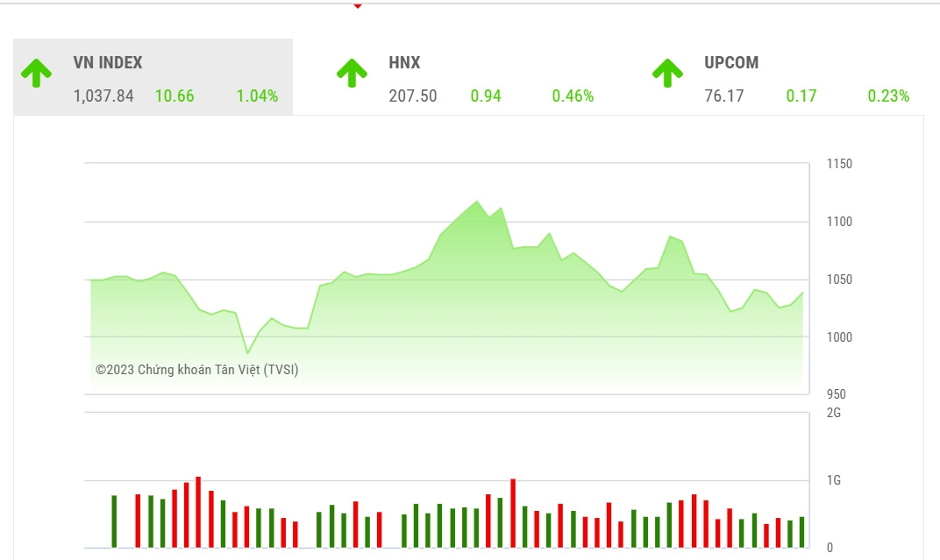
Task: Click the VN INDEX change value 10.66
Action: pos(174,96)
